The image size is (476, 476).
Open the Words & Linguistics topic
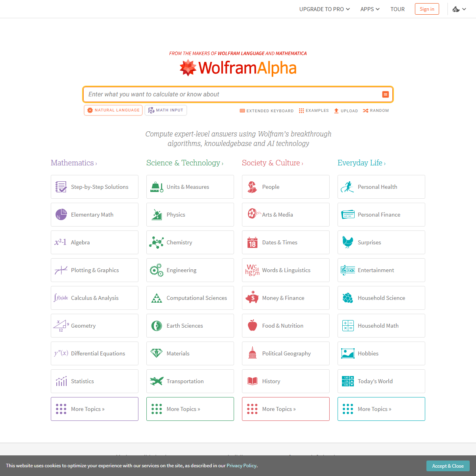[x=286, y=270]
